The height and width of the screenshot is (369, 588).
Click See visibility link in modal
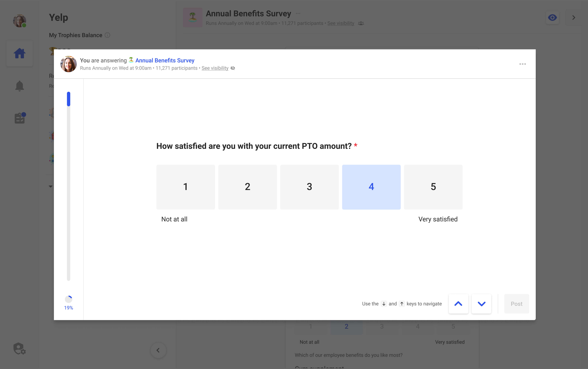pos(215,68)
